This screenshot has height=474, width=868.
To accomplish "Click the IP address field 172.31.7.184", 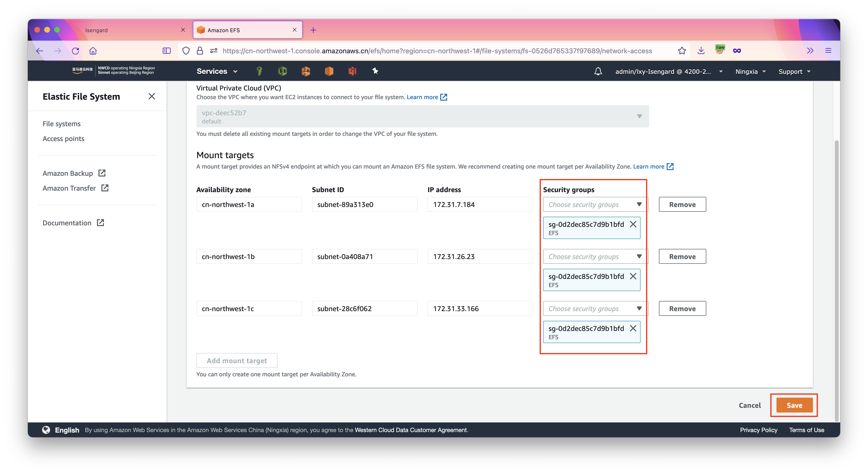I will 480,205.
